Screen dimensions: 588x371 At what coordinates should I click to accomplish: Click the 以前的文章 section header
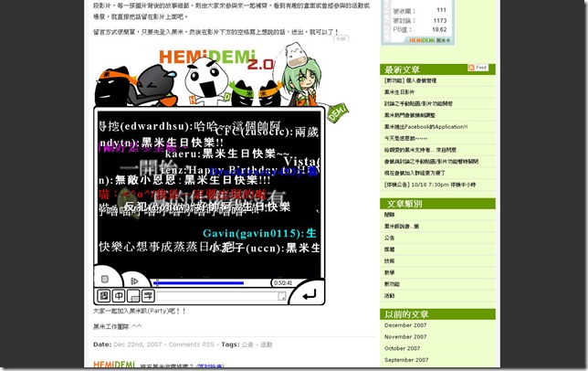(x=406, y=314)
